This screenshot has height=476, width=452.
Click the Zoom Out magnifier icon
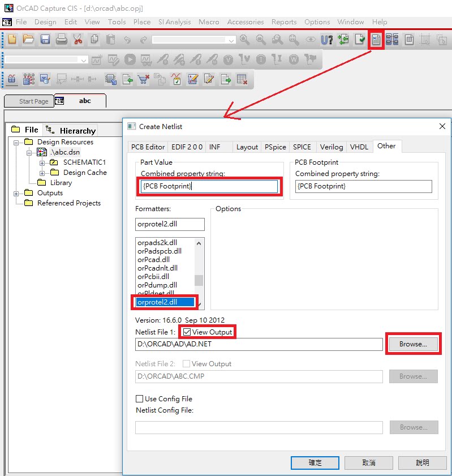(x=261, y=40)
